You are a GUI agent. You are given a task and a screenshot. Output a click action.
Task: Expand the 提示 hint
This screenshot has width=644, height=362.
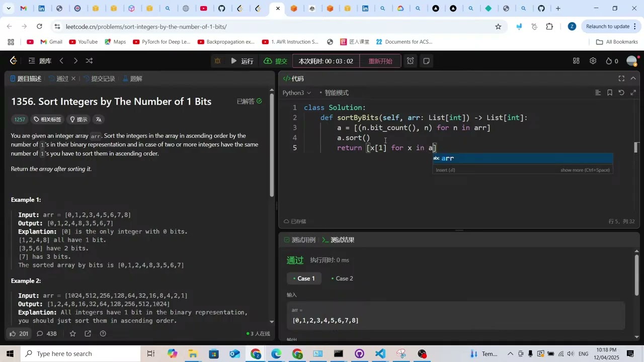tap(78, 119)
